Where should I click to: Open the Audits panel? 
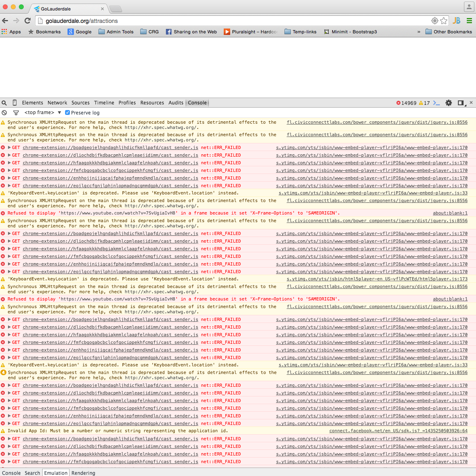click(x=176, y=102)
